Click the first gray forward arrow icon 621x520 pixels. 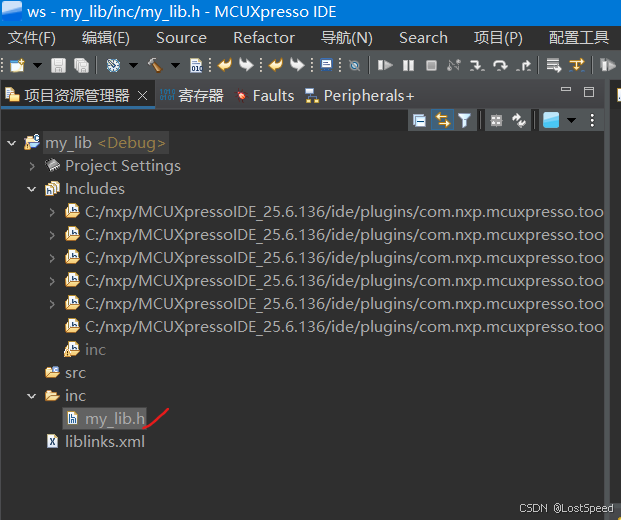[x=246, y=65]
